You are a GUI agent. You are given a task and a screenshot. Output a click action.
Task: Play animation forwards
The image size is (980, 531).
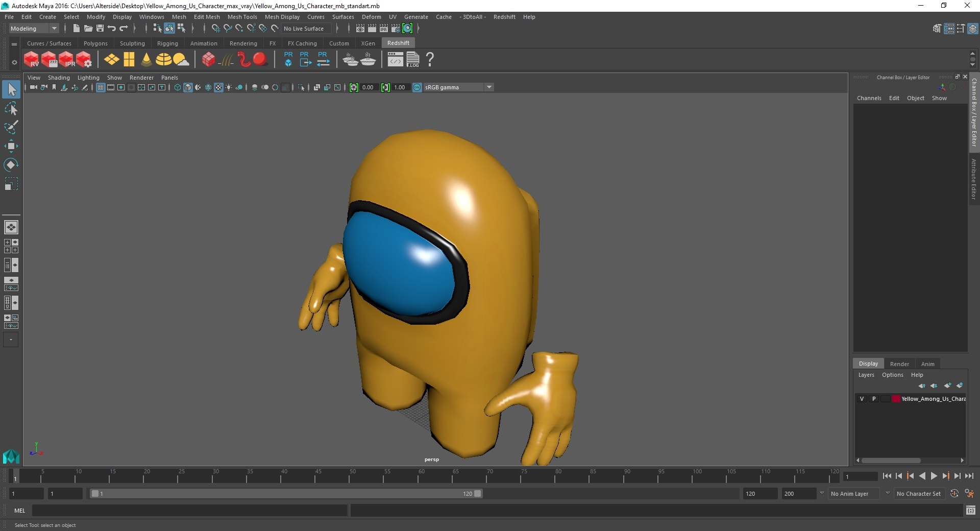pyautogui.click(x=934, y=476)
